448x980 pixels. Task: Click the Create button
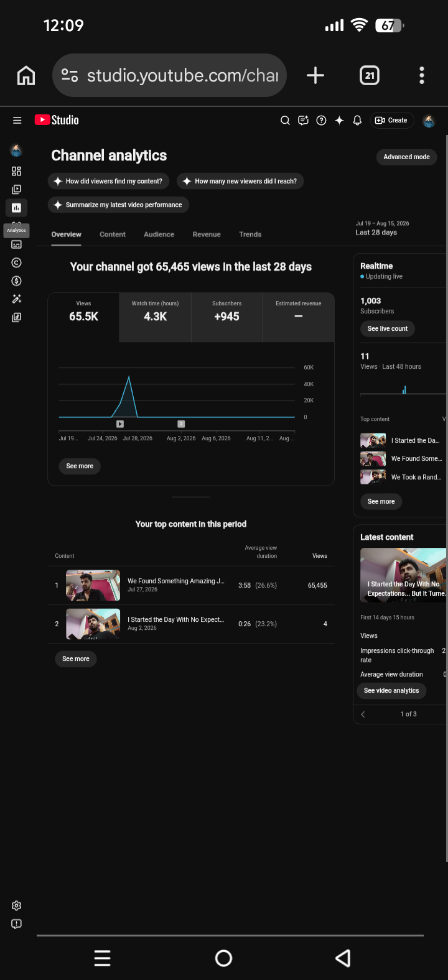click(x=393, y=121)
